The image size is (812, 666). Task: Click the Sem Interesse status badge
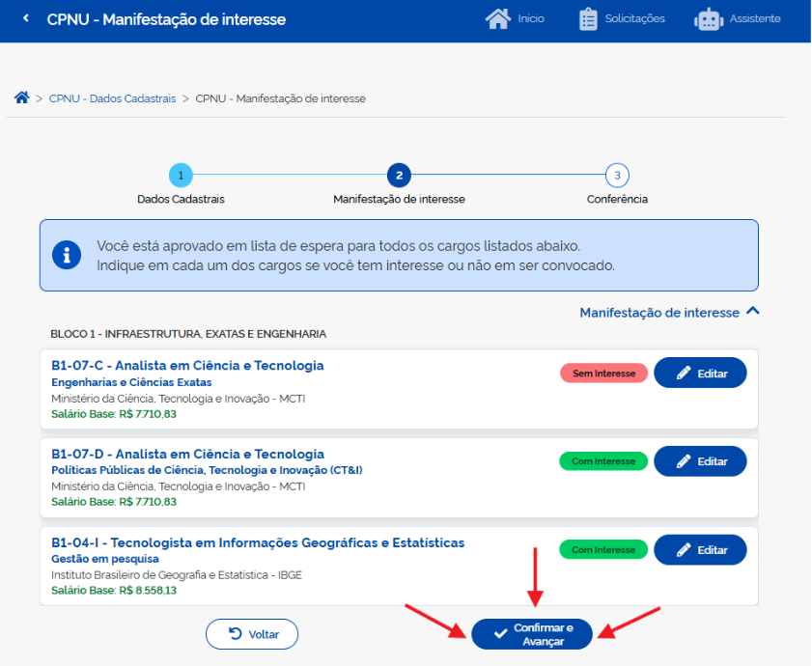[603, 374]
